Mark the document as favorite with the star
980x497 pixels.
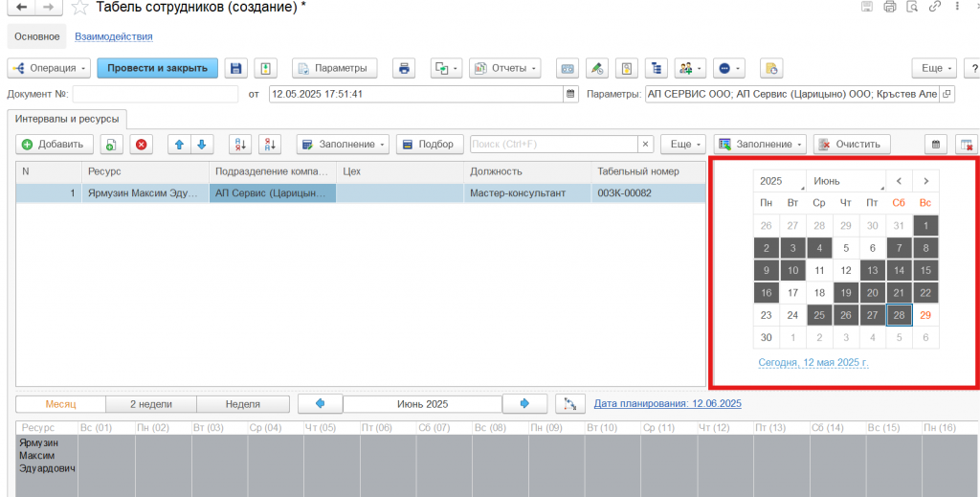coord(80,8)
